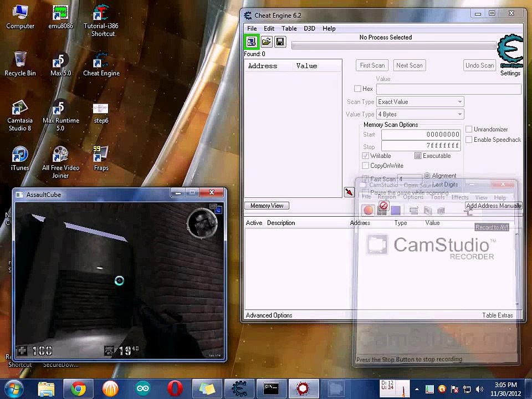Viewport: 532px width, 399px height.
Task: Open Arduino from taskbar
Action: [x=143, y=389]
